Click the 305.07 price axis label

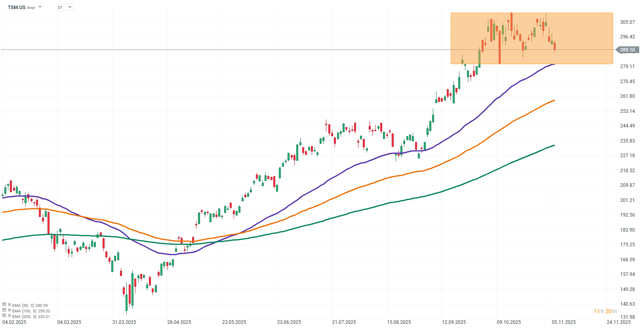pos(627,22)
